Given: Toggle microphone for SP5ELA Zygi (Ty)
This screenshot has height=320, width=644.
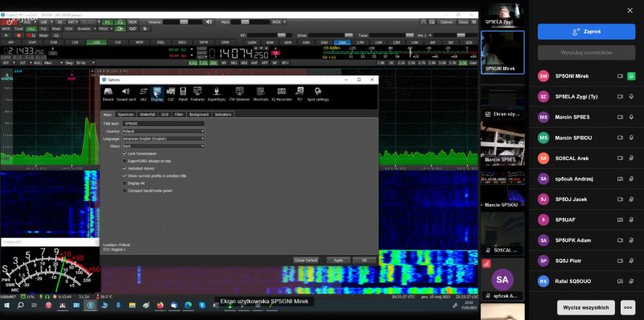Looking at the screenshot, I should click(x=631, y=96).
